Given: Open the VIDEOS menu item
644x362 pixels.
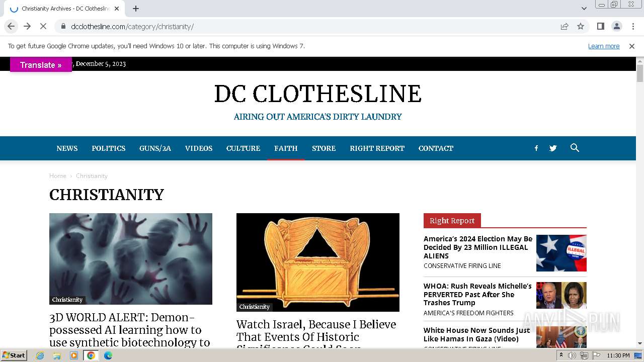Looking at the screenshot, I should point(199,148).
